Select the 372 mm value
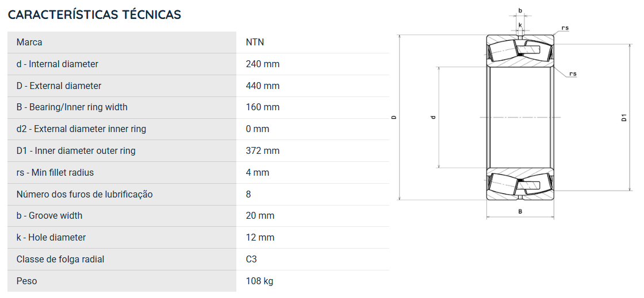The width and height of the screenshot is (644, 298). coord(262,150)
